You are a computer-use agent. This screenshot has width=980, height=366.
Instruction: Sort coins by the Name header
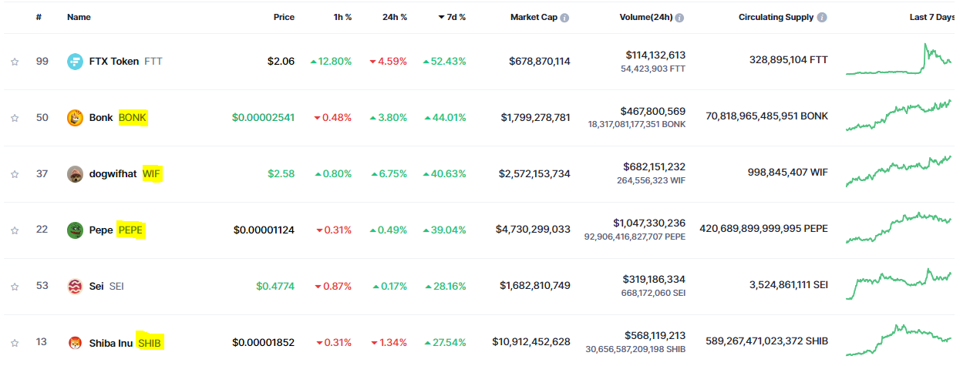(x=79, y=17)
